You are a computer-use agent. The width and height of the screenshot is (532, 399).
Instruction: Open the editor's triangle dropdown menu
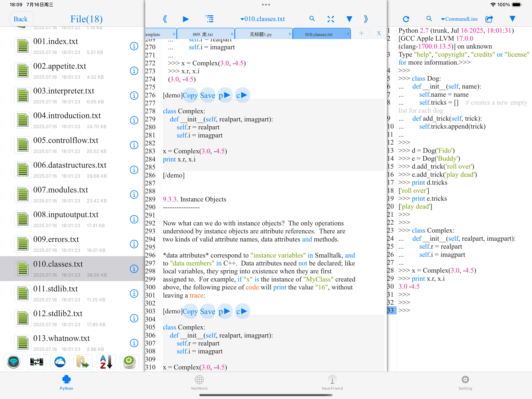pos(349,19)
